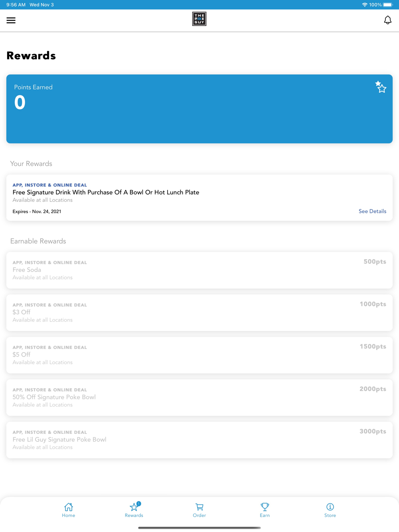Tap the Free Soda 500pts reward
This screenshot has width=399, height=532.
(x=199, y=270)
